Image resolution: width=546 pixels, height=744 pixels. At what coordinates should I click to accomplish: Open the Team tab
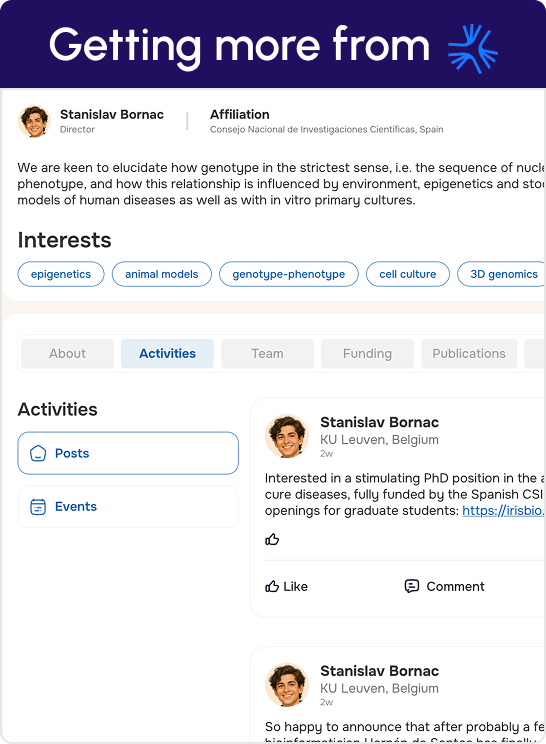pyautogui.click(x=268, y=353)
